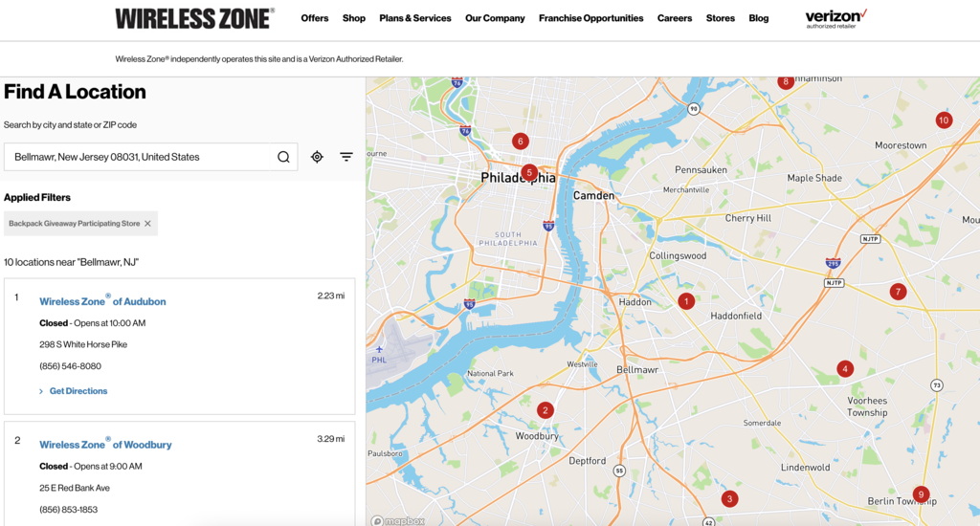Click the Backpack Giveaway Participating Store chip

pos(80,224)
